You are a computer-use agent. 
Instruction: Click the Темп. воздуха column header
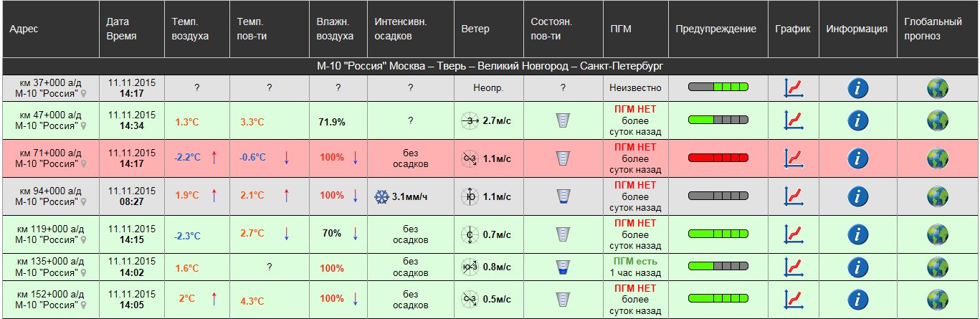click(190, 29)
